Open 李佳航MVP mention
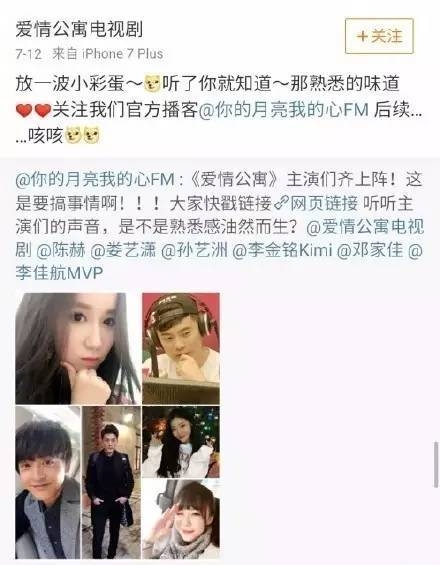This screenshot has height=565, width=440. coord(59,273)
